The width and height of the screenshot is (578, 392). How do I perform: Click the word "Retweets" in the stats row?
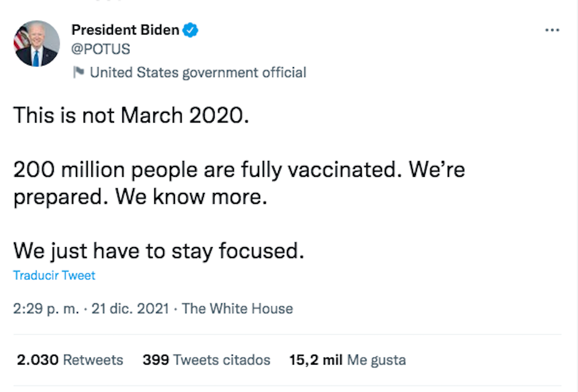[93, 360]
